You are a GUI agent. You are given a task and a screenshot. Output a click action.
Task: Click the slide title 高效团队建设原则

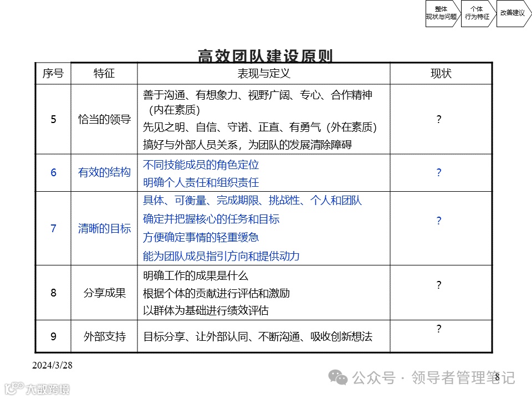(x=265, y=56)
